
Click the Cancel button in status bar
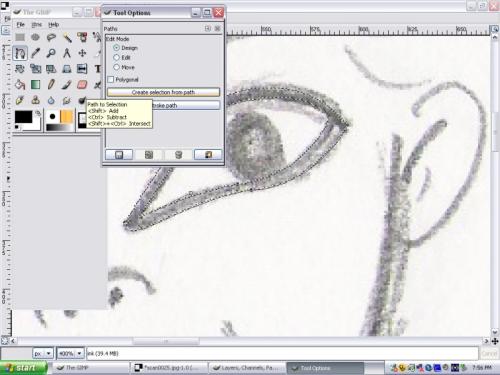489,353
